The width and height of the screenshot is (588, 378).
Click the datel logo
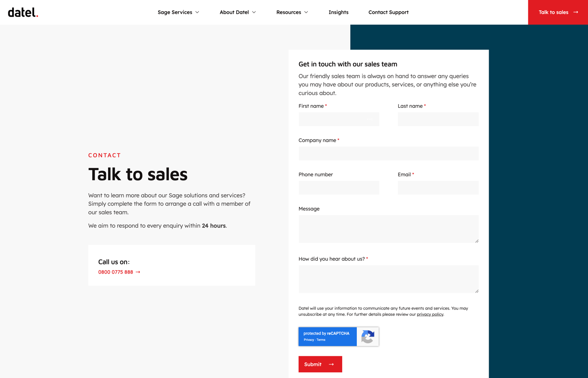pyautogui.click(x=23, y=12)
